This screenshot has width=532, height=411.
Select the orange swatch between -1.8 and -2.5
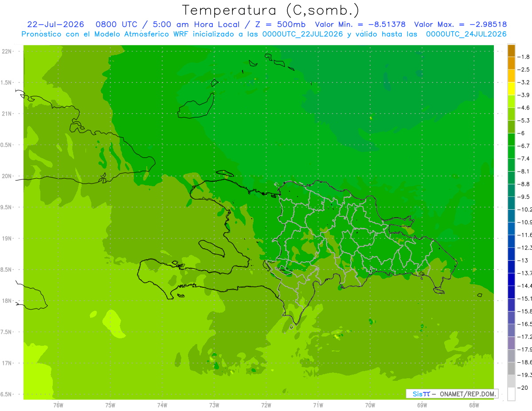click(x=511, y=63)
